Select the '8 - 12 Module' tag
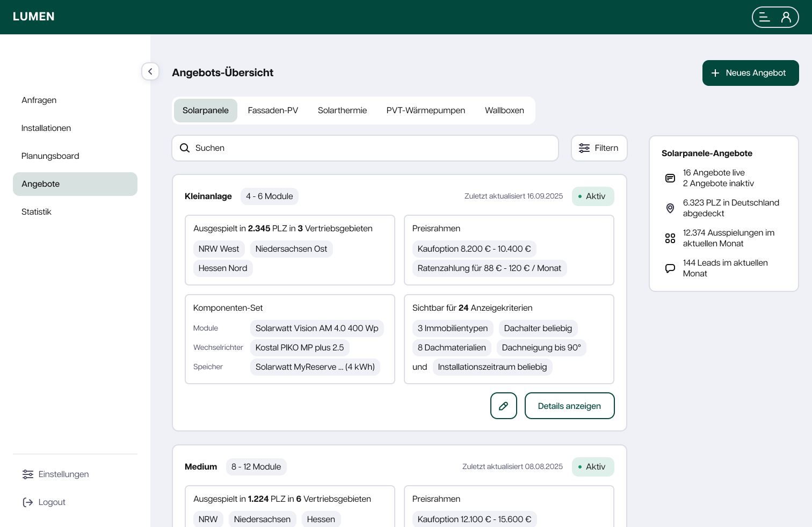The width and height of the screenshot is (812, 527). point(256,467)
